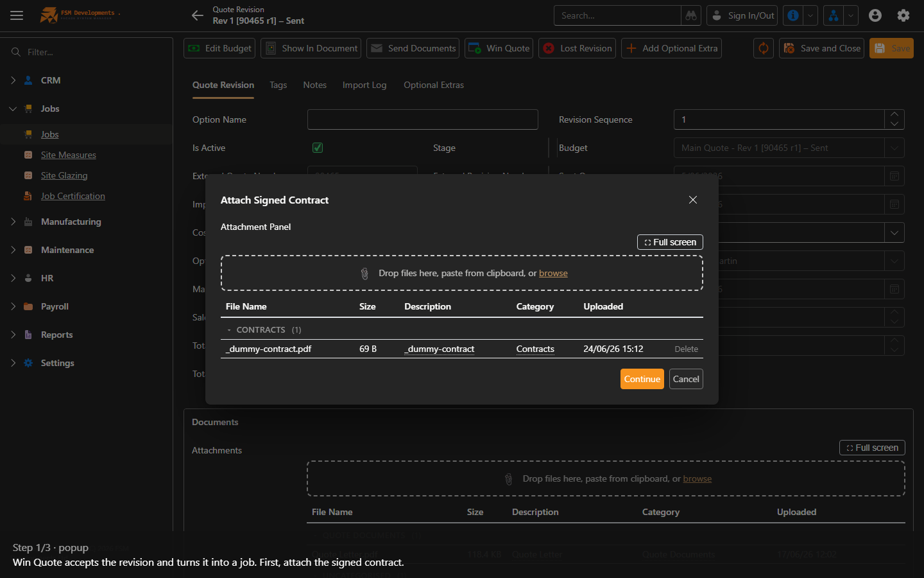The width and height of the screenshot is (924, 578).
Task: Increase the Revision Sequence stepper value
Action: click(x=894, y=114)
